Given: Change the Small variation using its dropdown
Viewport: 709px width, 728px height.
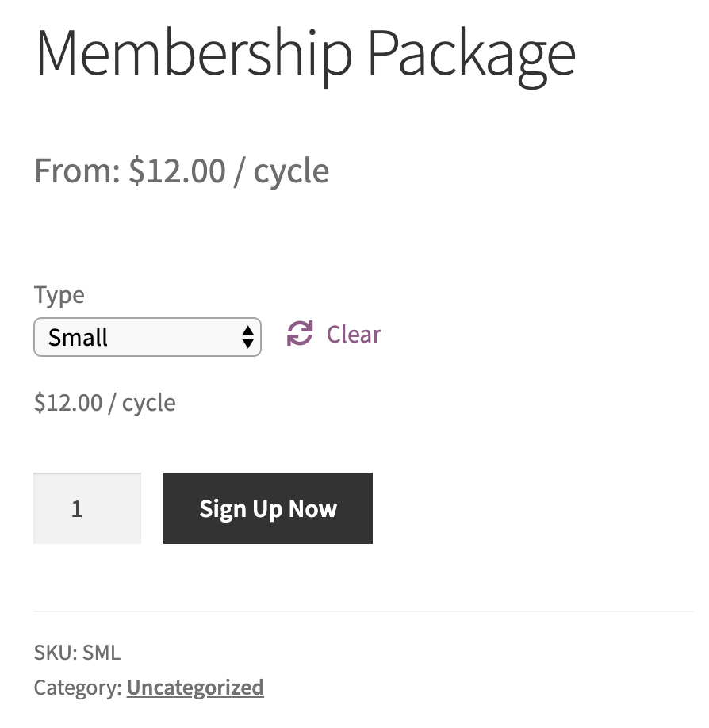Looking at the screenshot, I should 148,336.
